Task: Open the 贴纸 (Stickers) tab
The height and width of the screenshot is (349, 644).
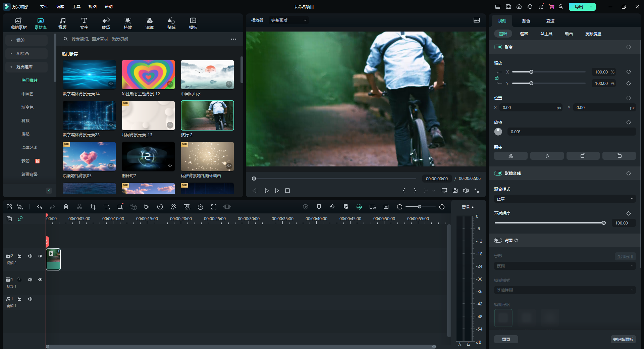Action: click(x=171, y=23)
